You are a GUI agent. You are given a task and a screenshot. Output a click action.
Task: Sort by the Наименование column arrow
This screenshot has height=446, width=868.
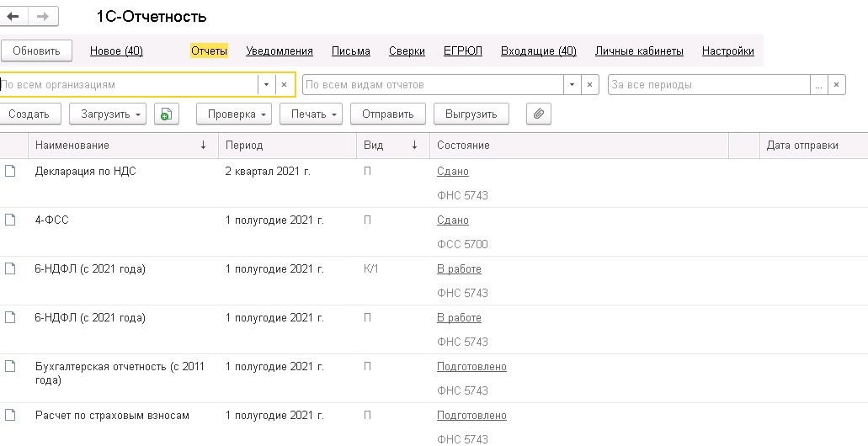coord(203,145)
